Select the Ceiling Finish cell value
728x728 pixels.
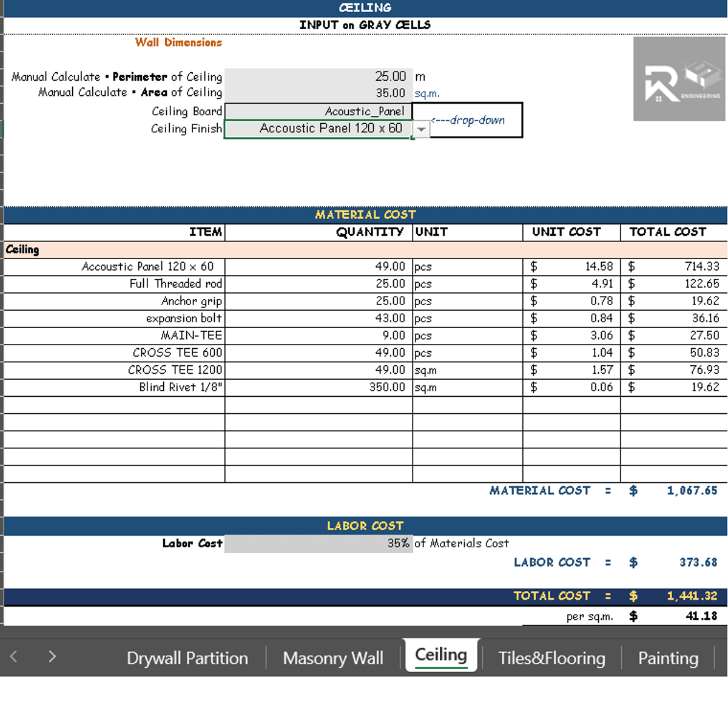click(x=318, y=129)
